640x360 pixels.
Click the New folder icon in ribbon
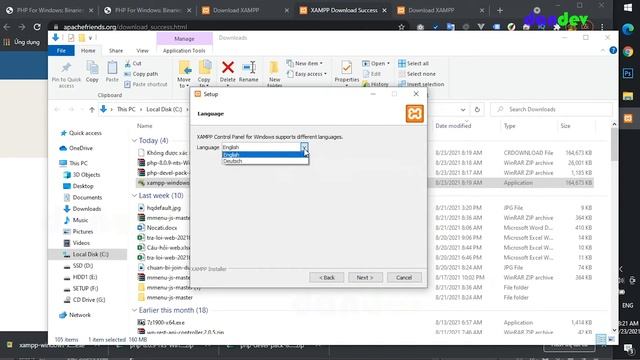tap(274, 68)
